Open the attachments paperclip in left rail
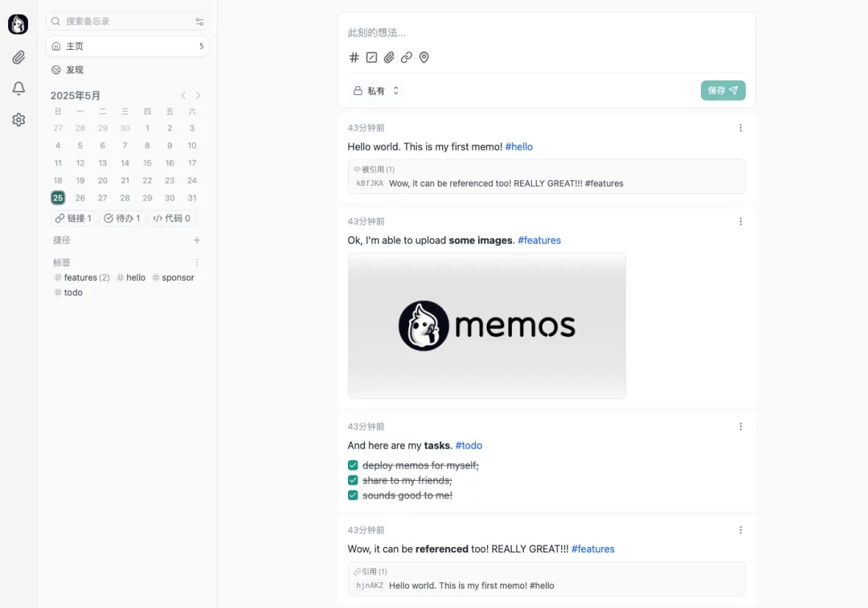Screen dimensions: 868x608 18,58
